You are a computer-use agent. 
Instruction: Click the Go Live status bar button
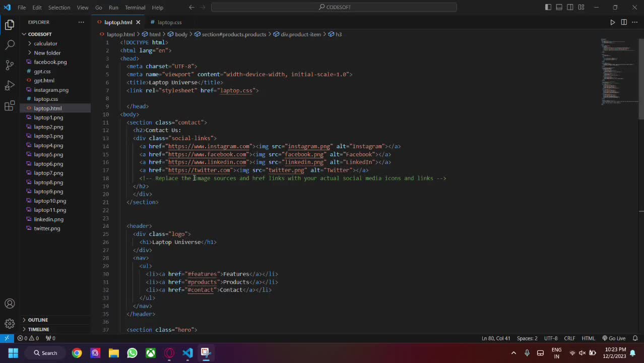pyautogui.click(x=614, y=338)
